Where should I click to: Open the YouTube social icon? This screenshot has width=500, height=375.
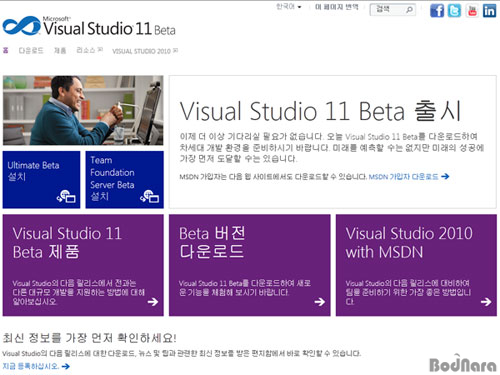[x=472, y=10]
